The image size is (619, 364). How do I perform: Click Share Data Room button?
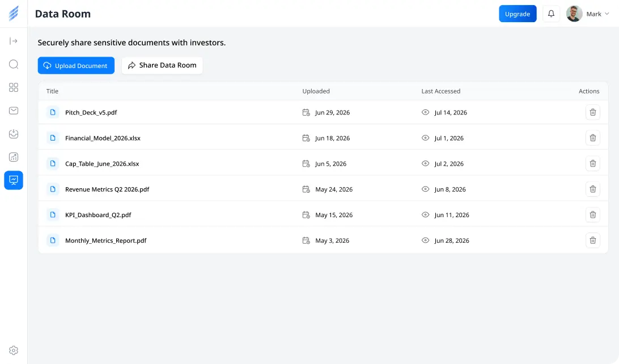pos(162,65)
